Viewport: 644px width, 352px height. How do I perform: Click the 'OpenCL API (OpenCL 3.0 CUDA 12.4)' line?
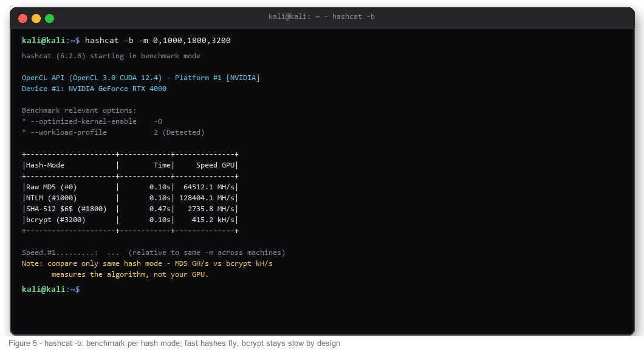[141, 78]
